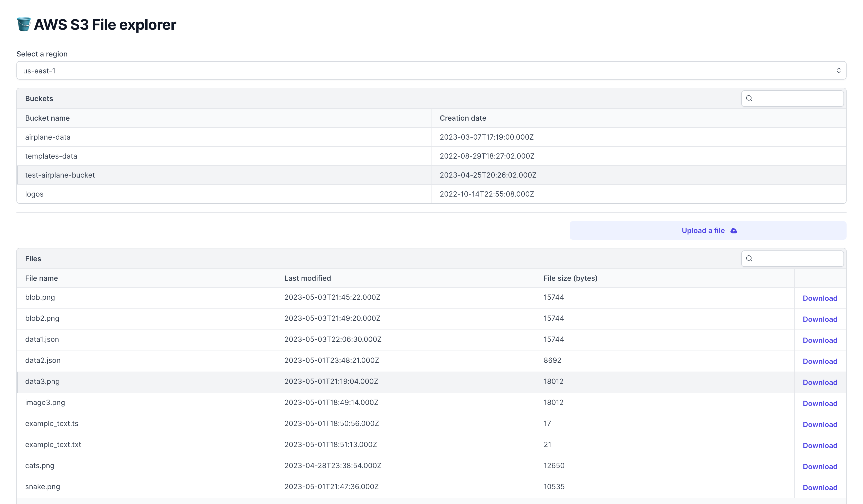Click last modified 2023-05-01T23:48:21.000Z
The height and width of the screenshot is (504, 863).
click(x=332, y=360)
